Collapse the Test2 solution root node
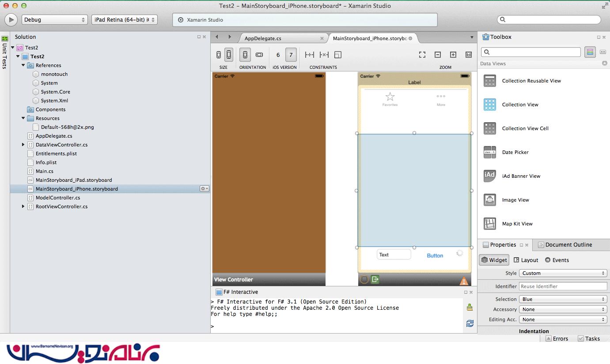 click(x=13, y=48)
